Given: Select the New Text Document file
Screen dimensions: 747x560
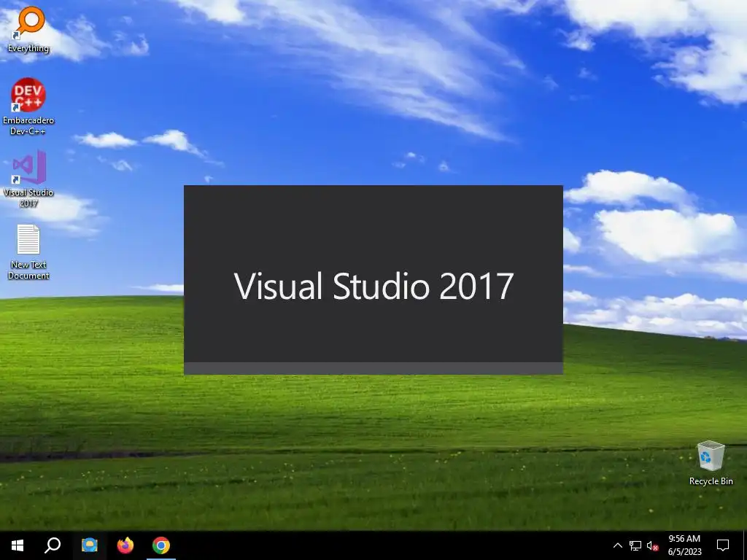Looking at the screenshot, I should point(28,252).
